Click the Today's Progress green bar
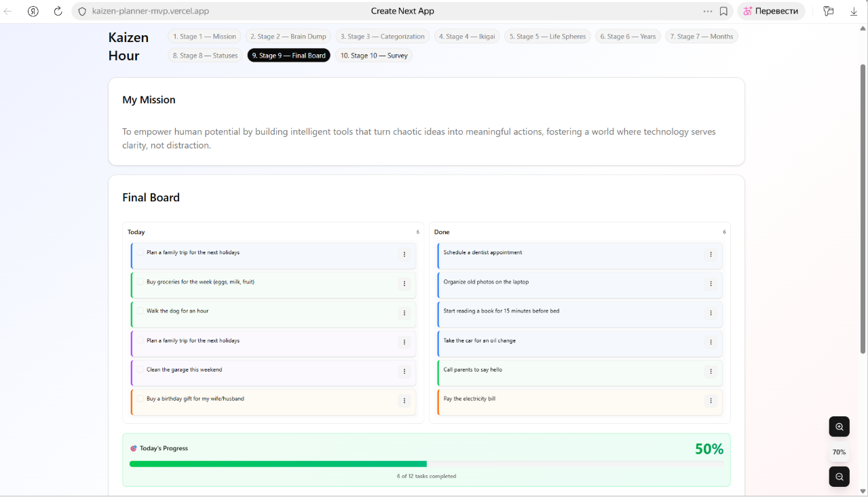The image size is (868, 497). (x=277, y=464)
